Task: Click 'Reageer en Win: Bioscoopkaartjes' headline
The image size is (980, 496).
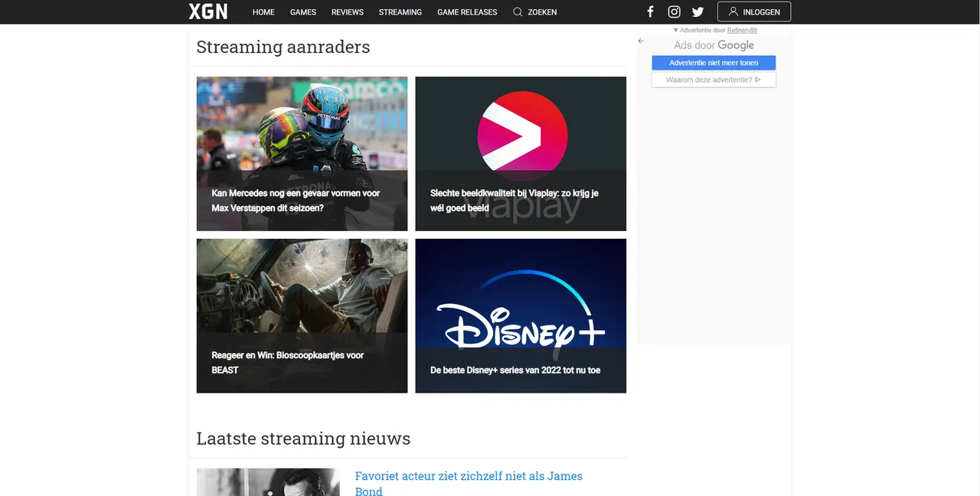Action: pyautogui.click(x=288, y=363)
